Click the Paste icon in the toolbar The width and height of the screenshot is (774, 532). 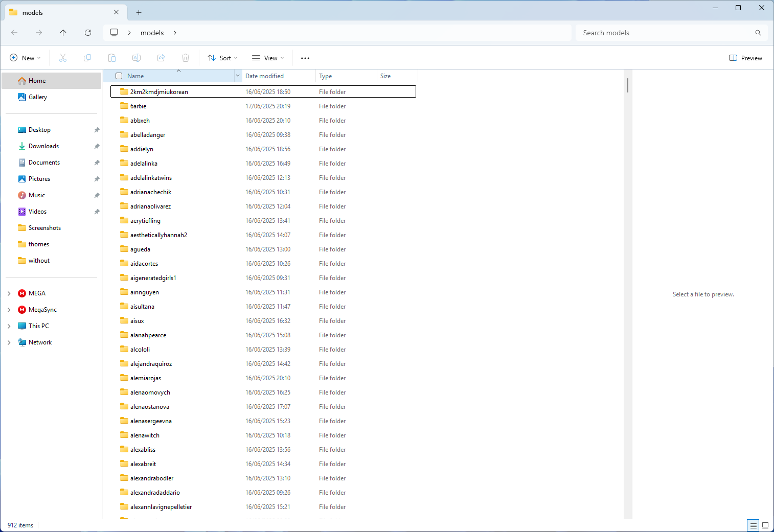pos(112,58)
